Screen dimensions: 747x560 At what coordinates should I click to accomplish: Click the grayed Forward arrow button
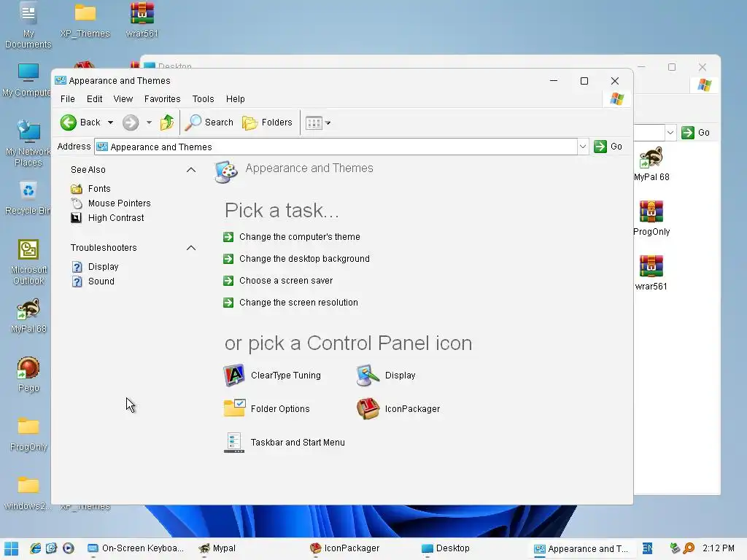130,122
